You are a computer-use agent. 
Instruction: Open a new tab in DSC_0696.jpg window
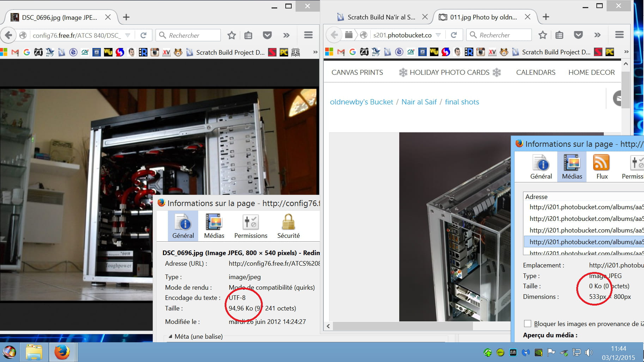pyautogui.click(x=126, y=17)
